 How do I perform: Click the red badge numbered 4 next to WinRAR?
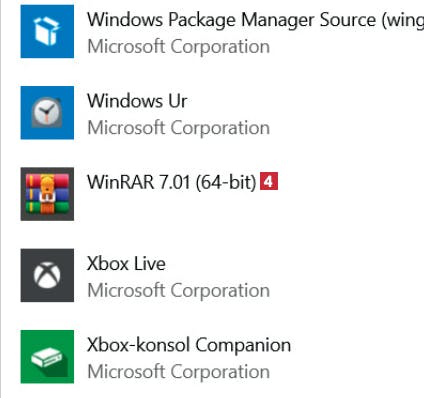(269, 182)
